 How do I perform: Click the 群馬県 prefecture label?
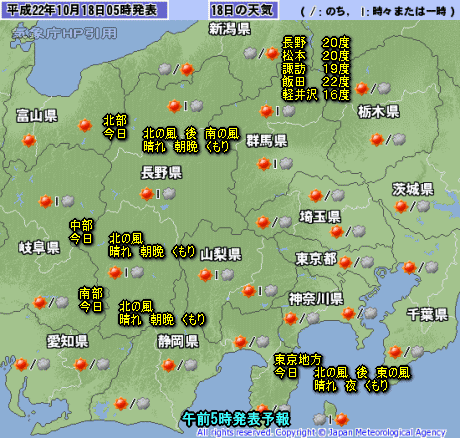tap(267, 141)
